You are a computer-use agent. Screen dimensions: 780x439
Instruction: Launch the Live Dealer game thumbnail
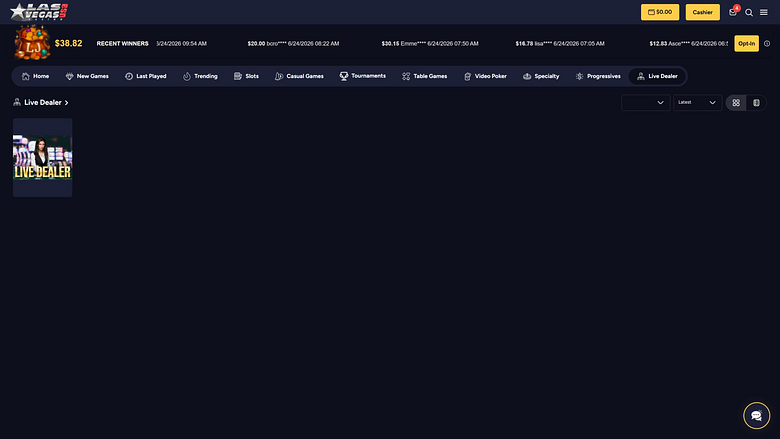pyautogui.click(x=43, y=157)
